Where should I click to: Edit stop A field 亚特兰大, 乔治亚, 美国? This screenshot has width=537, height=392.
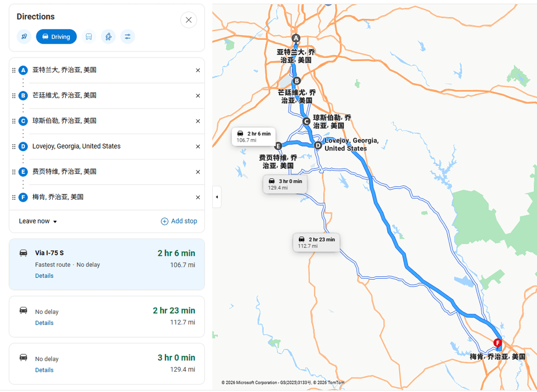(x=111, y=70)
